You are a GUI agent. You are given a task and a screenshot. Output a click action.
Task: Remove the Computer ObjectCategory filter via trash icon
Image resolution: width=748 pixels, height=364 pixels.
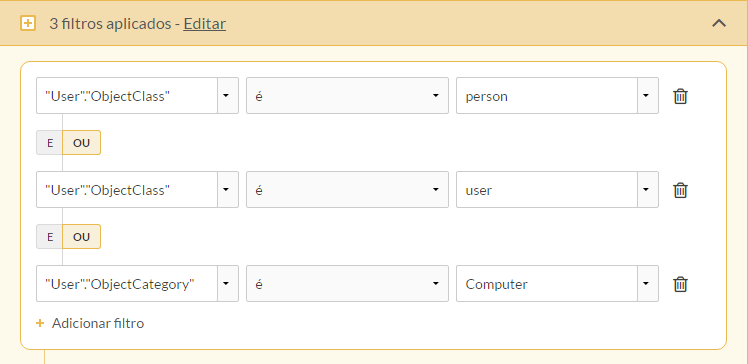[680, 284]
